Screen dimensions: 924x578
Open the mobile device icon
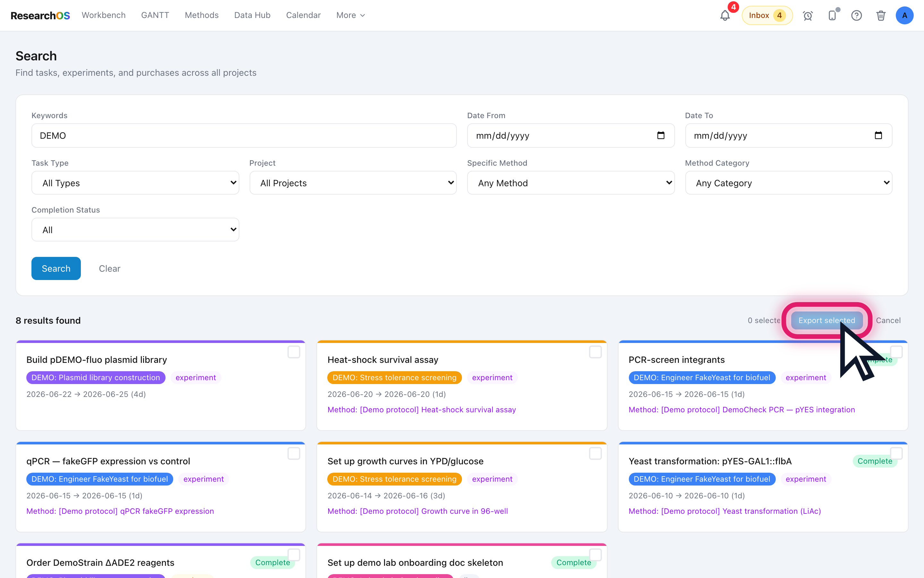[x=832, y=16]
